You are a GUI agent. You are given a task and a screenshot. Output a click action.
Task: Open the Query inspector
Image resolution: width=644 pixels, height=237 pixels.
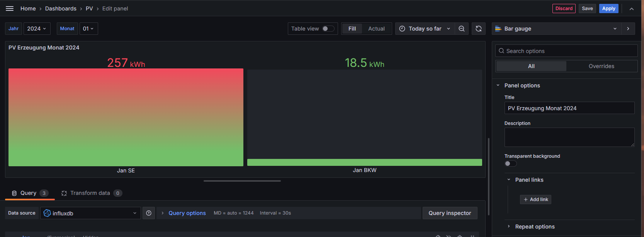point(450,213)
